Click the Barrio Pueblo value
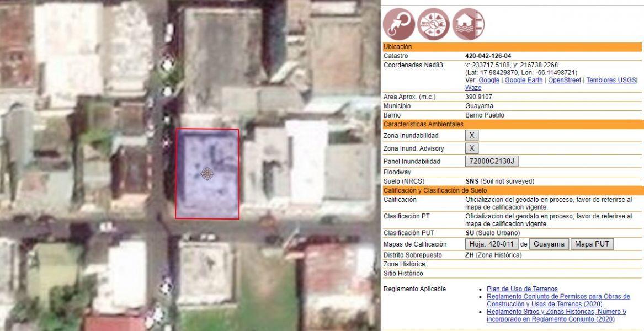The width and height of the screenshot is (644, 331). point(485,115)
